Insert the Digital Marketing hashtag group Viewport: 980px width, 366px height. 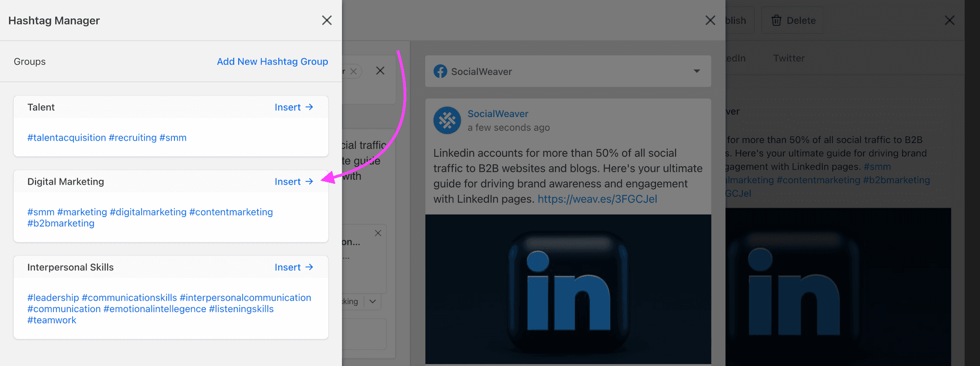[x=294, y=181]
